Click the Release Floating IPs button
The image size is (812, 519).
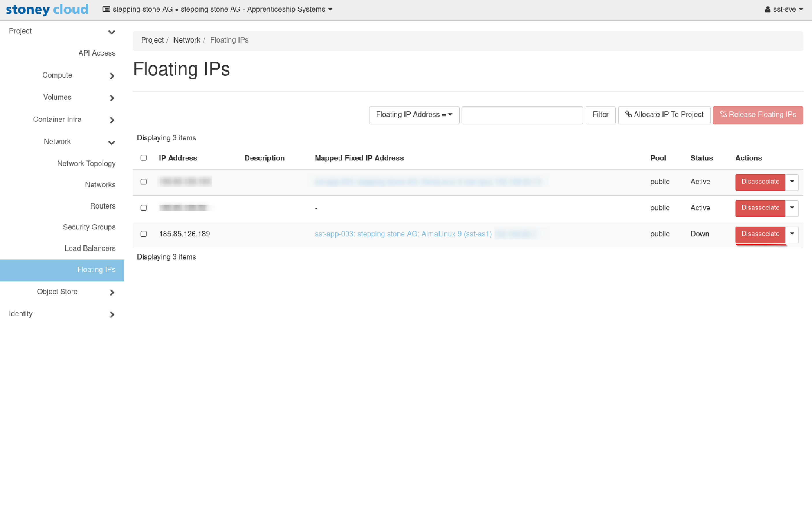[757, 115]
